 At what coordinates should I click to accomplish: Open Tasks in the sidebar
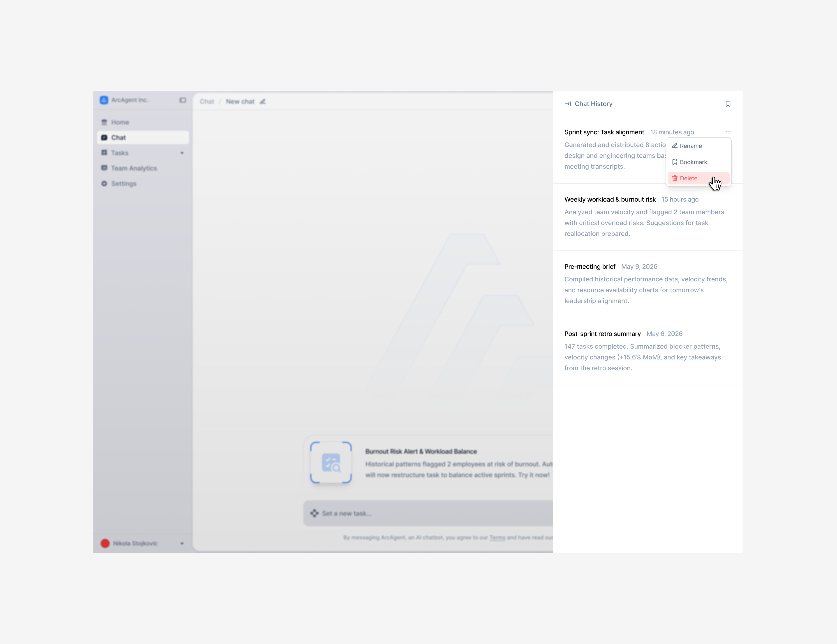(x=143, y=153)
